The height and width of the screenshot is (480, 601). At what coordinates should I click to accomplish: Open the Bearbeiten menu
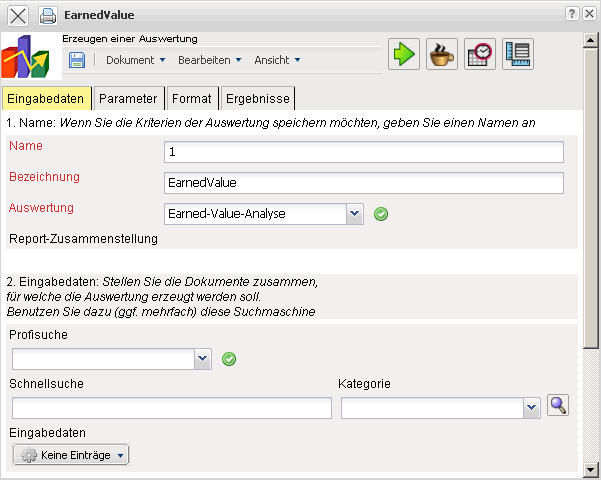tap(209, 60)
